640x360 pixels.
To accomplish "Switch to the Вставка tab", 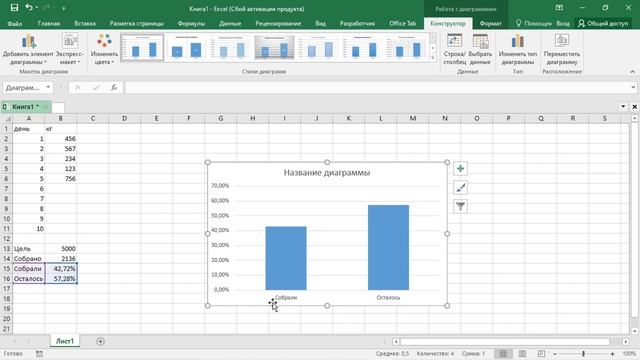I will tap(85, 23).
